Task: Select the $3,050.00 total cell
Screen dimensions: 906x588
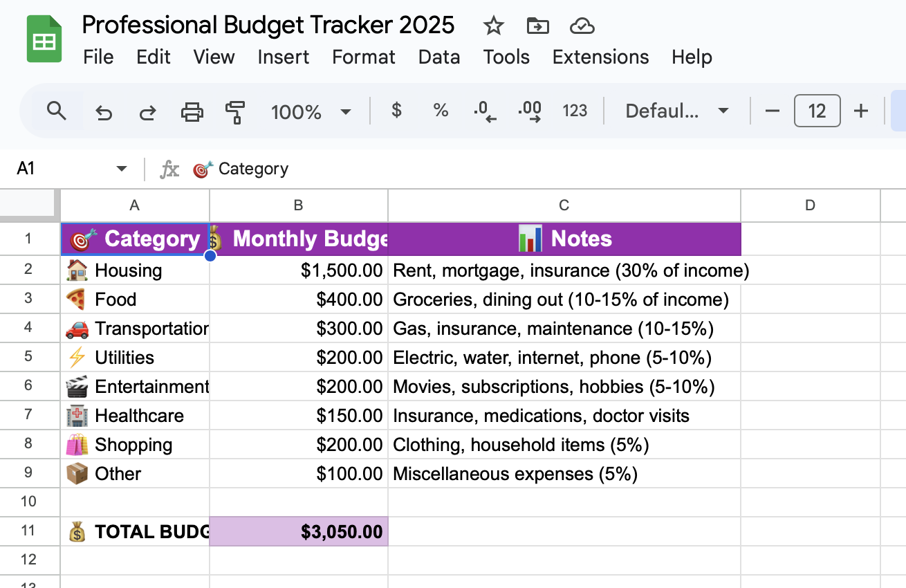Action: (299, 531)
